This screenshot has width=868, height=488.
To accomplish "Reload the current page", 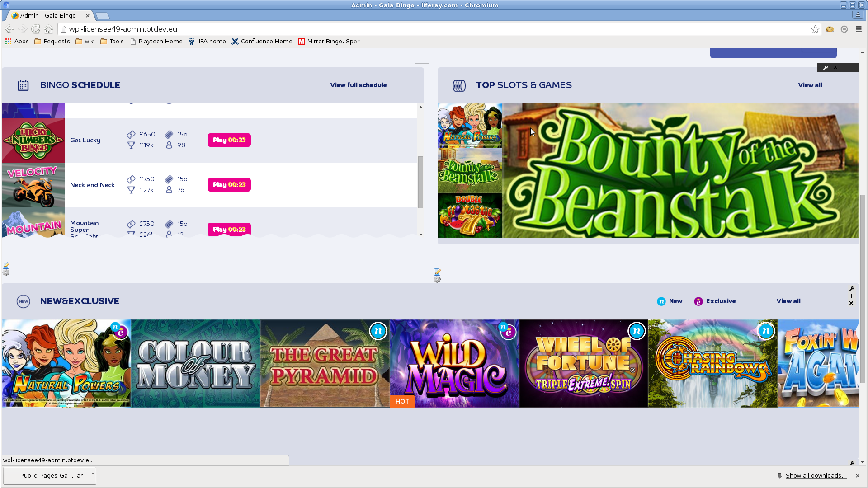I will click(x=36, y=29).
